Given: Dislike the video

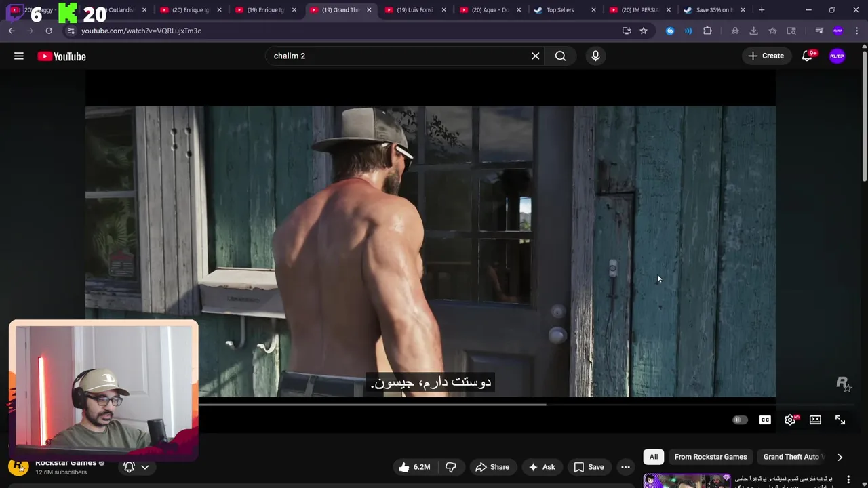Looking at the screenshot, I should click(x=450, y=467).
